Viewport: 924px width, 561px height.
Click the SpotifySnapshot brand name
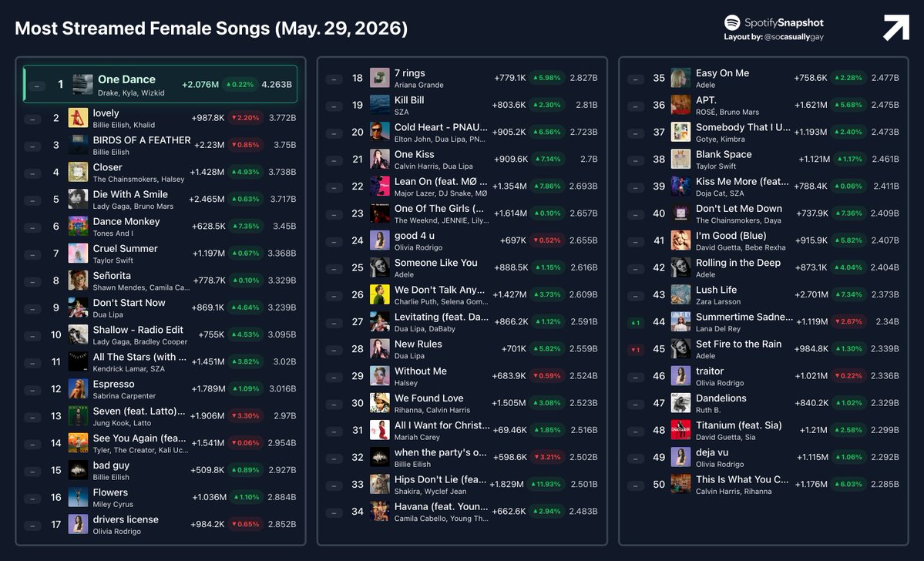click(x=784, y=23)
